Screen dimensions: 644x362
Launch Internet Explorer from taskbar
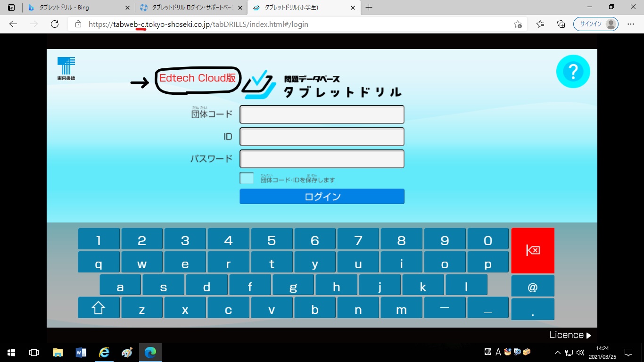(x=104, y=352)
